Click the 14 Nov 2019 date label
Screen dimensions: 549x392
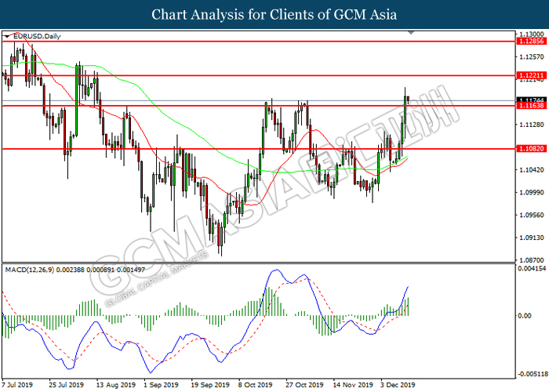(x=353, y=385)
